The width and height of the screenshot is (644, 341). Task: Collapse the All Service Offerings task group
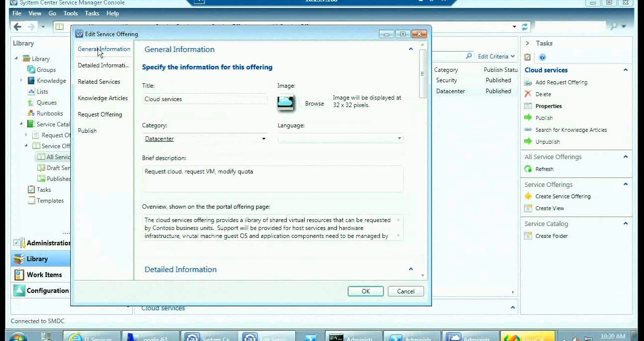coord(626,157)
